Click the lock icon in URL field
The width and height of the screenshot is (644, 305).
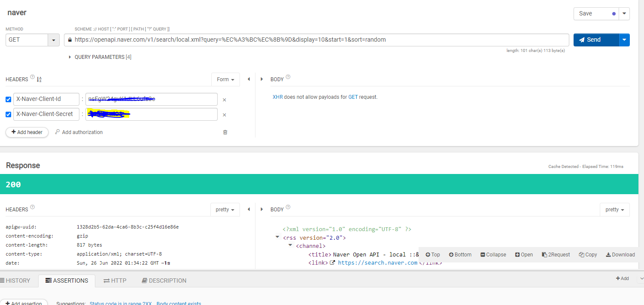[70, 40]
